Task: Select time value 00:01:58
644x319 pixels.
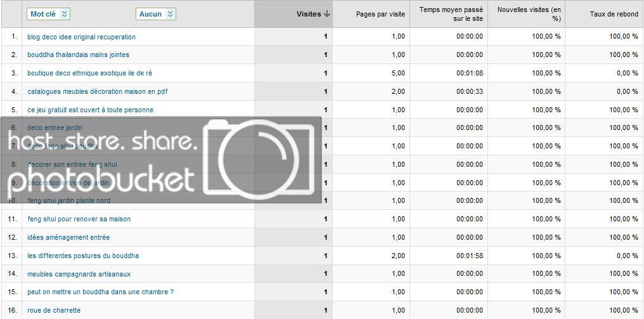Action: coord(470,256)
